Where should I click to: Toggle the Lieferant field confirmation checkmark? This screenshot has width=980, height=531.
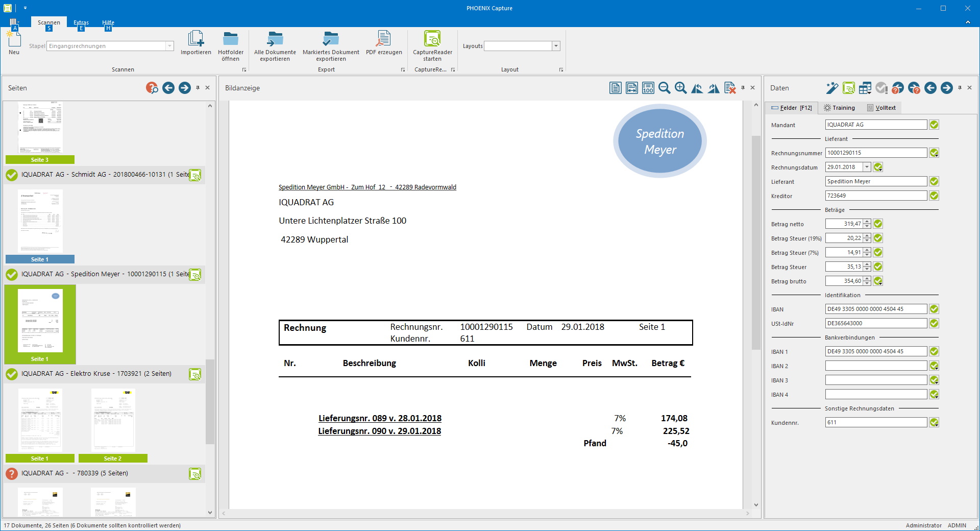(x=934, y=181)
